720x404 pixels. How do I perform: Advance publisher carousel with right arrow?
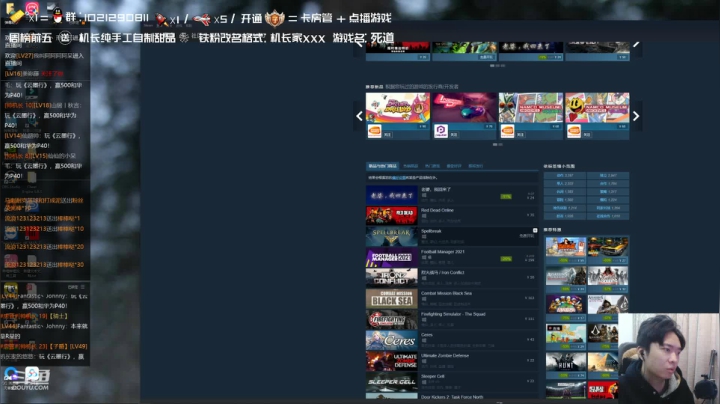(636, 116)
